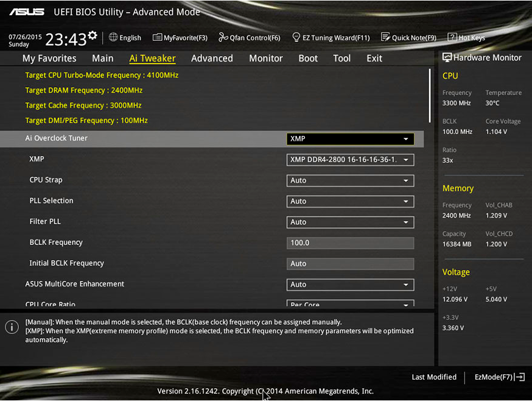Screen dimensions: 532x401
Task: Open the Ai Overclock Tuner dropdown
Action: pyautogui.click(x=350, y=138)
